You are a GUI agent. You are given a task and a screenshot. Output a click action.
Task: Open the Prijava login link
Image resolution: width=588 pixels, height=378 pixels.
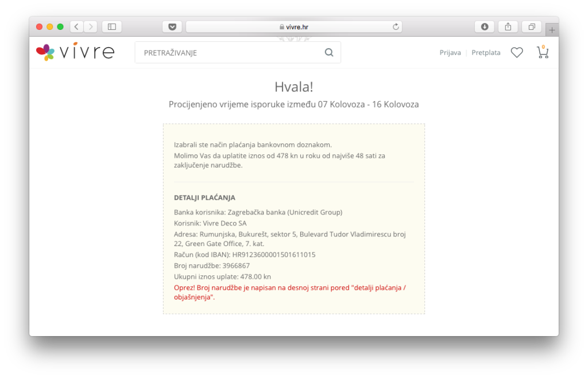450,53
